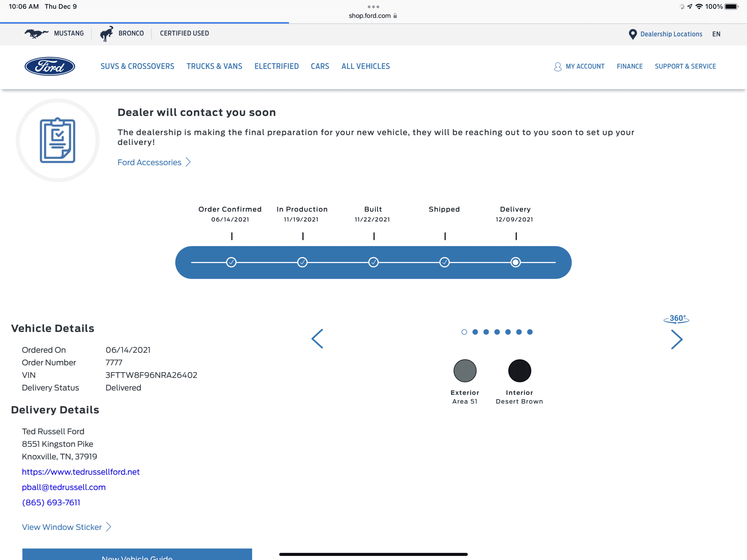The height and width of the screenshot is (560, 747).
Task: Select the third carousel dot
Action: [486, 332]
